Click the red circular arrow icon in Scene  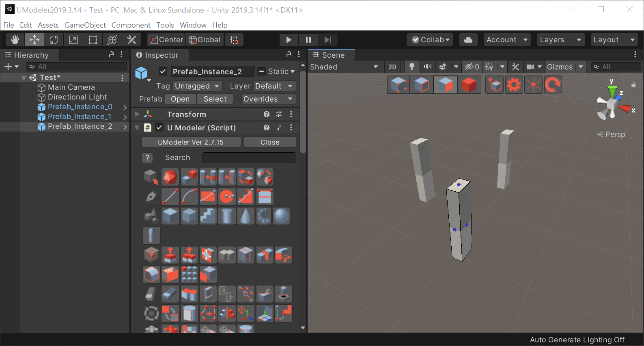553,85
